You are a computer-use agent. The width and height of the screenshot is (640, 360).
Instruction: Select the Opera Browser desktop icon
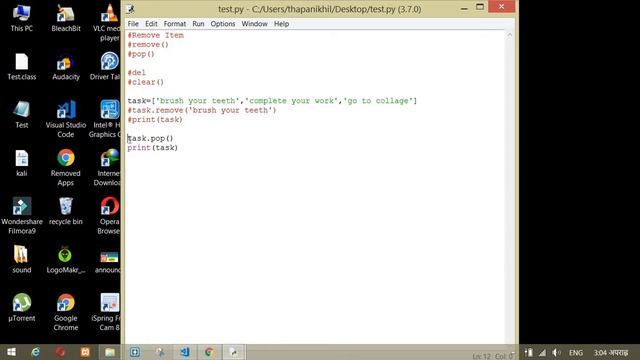[x=109, y=216]
